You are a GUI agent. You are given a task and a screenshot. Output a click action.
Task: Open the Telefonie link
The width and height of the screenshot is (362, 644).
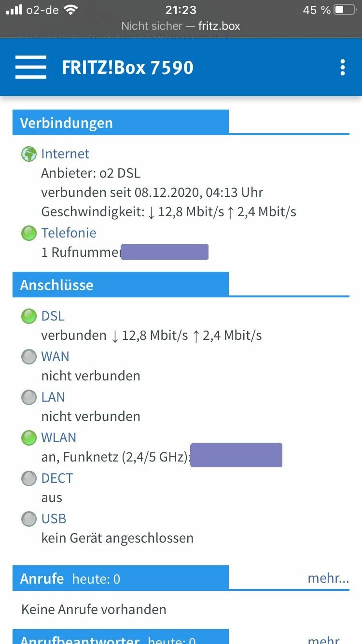pyautogui.click(x=69, y=233)
